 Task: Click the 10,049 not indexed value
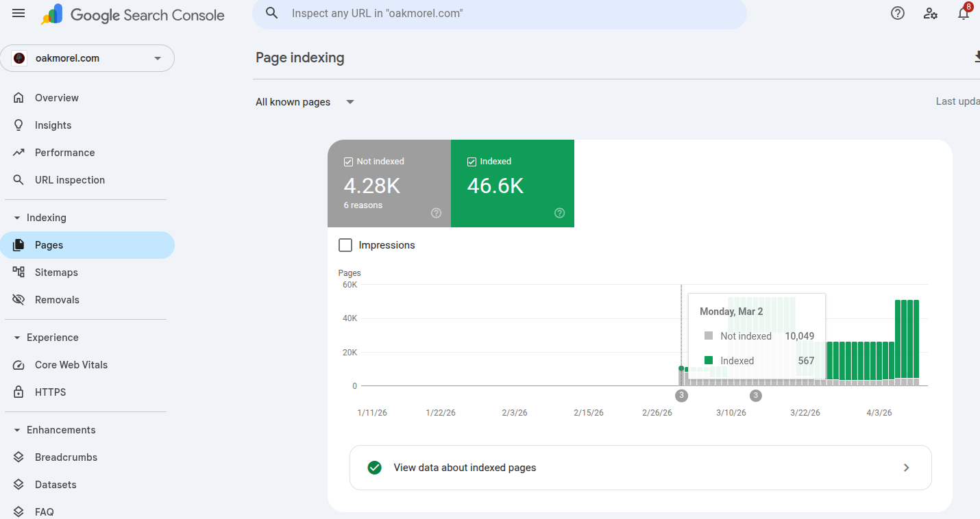(x=800, y=336)
